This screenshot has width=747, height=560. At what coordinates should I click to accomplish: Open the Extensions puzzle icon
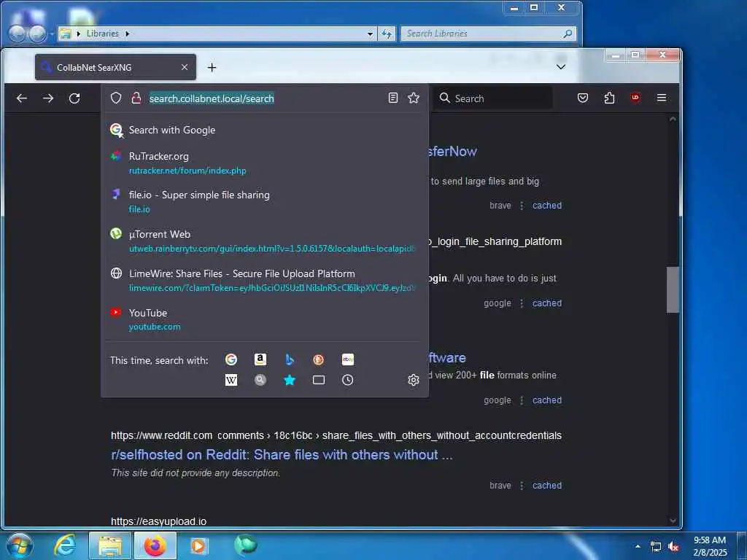(x=609, y=98)
